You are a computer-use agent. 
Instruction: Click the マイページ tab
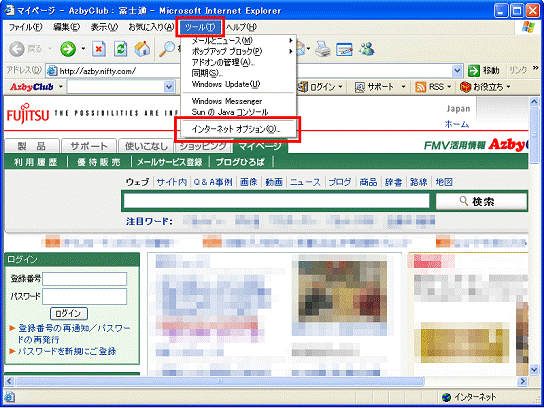click(261, 146)
